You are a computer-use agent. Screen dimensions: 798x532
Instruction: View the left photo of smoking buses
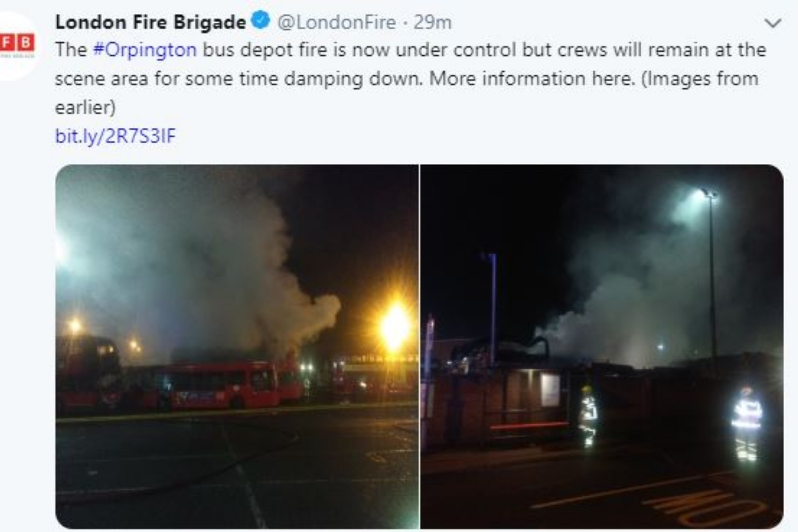pos(237,346)
